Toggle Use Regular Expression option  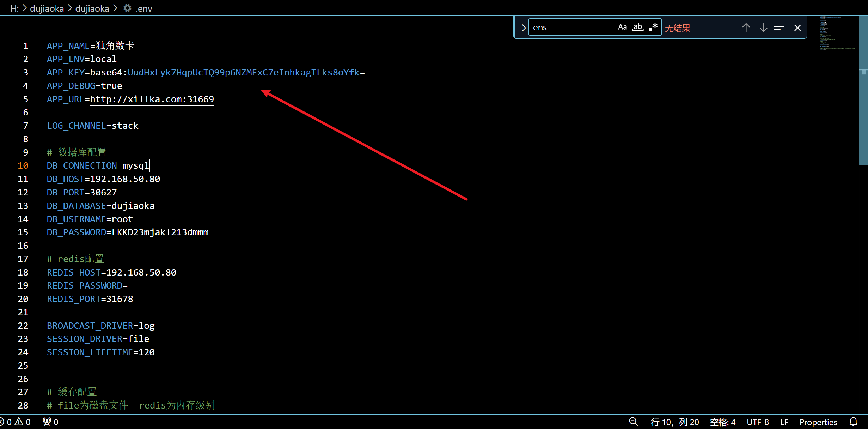click(x=653, y=27)
